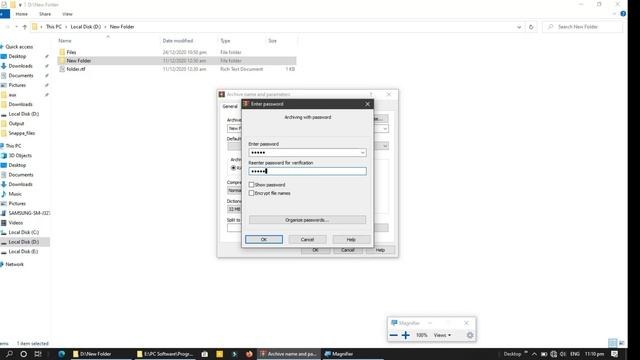Select SAMSUNG-SM device in sidebar
Viewport: 640px width, 360px height.
click(x=29, y=213)
